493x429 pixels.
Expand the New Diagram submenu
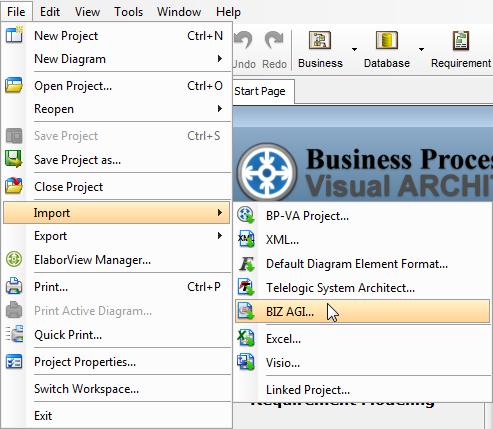[219, 59]
